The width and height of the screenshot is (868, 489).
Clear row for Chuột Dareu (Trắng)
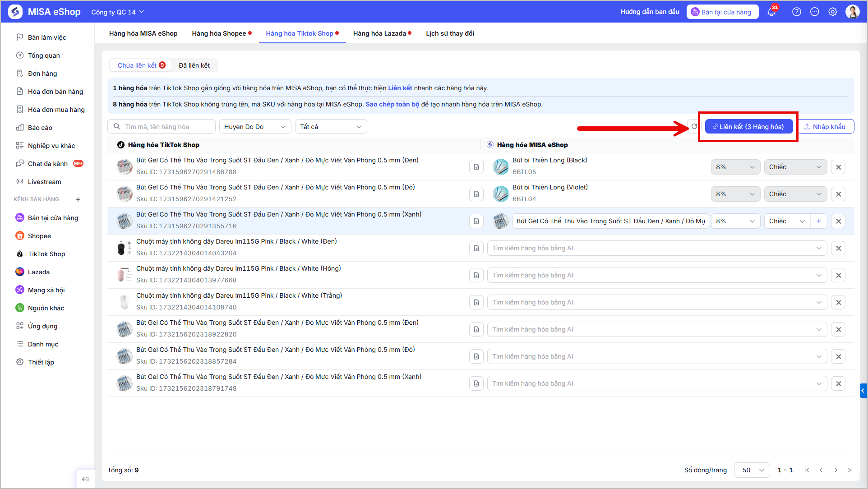point(838,302)
